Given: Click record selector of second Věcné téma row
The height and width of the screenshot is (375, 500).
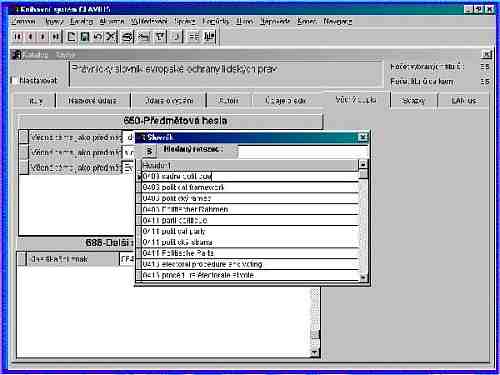Looking at the screenshot, I should pyautogui.click(x=23, y=152).
